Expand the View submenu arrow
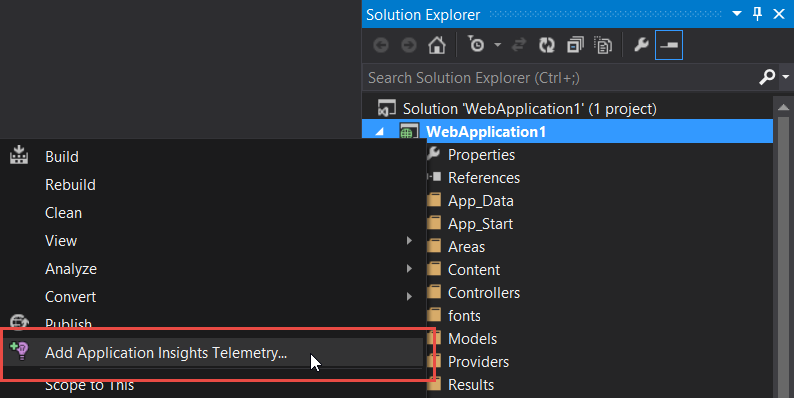 409,241
